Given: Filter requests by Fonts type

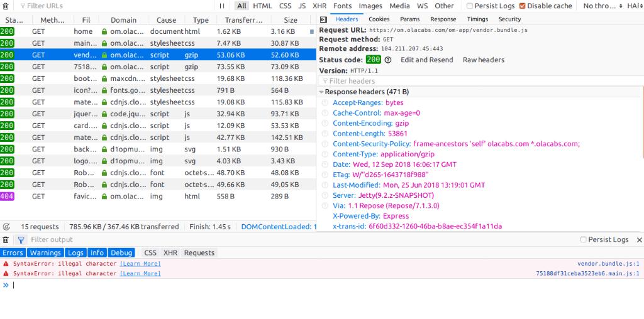Looking at the screenshot, I should tap(343, 6).
